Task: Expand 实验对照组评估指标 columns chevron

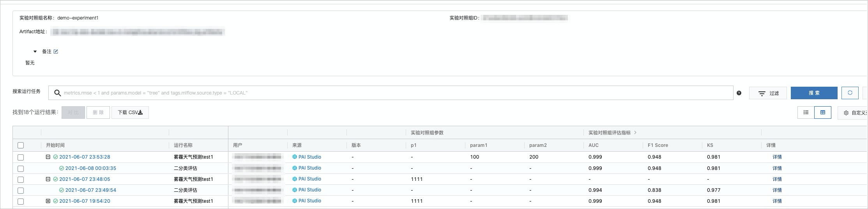Action: point(635,132)
